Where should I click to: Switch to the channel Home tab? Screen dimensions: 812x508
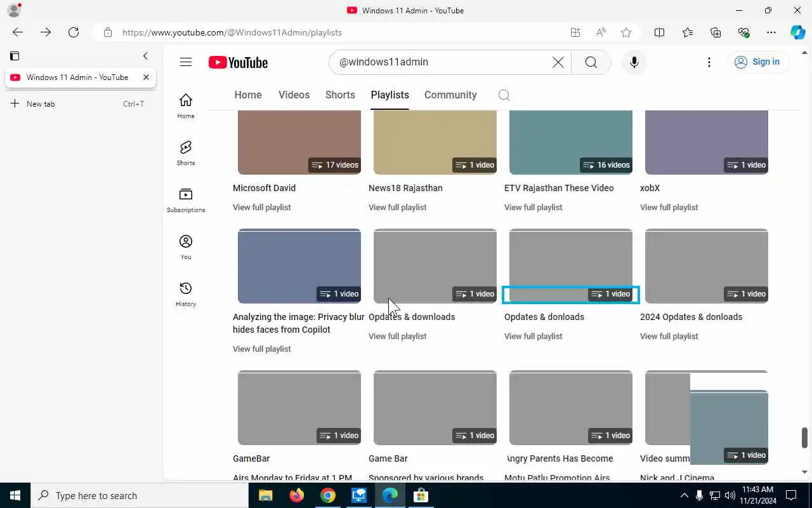click(x=248, y=95)
